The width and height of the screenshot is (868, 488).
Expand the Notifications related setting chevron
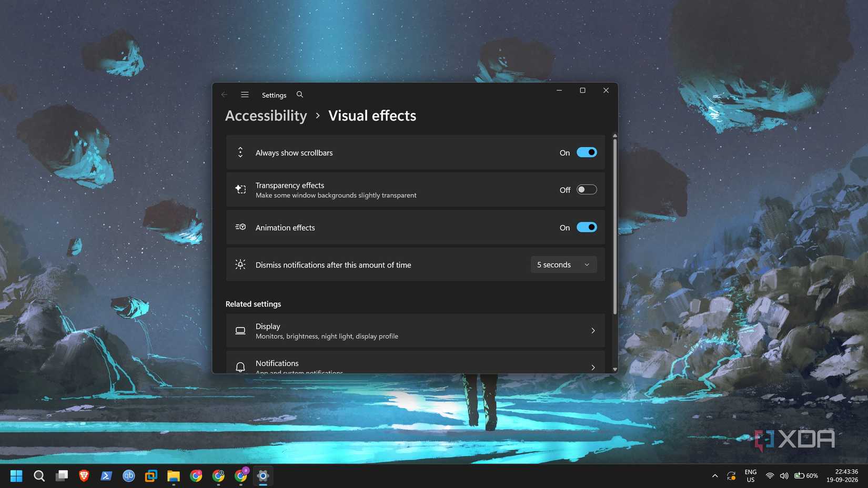593,368
